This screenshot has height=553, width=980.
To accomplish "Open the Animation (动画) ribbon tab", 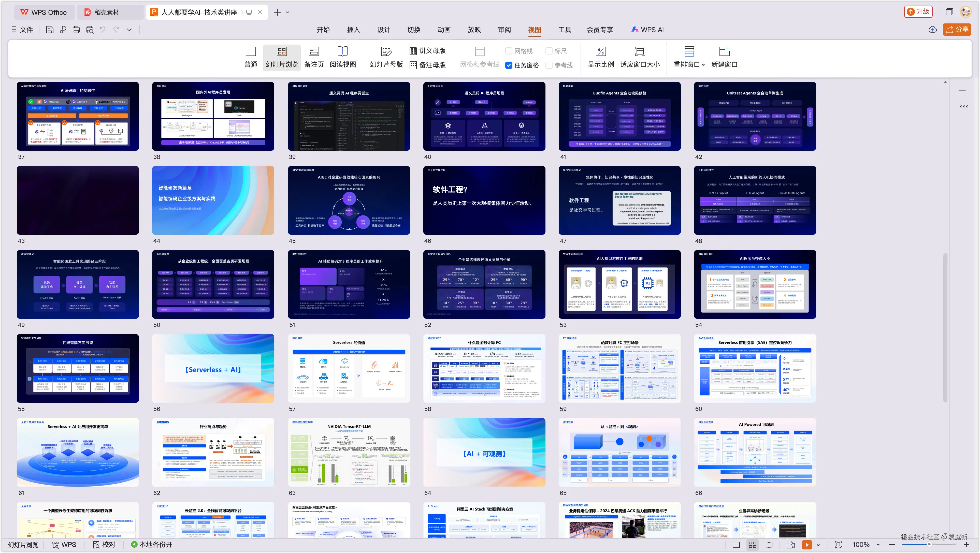I will click(x=444, y=30).
